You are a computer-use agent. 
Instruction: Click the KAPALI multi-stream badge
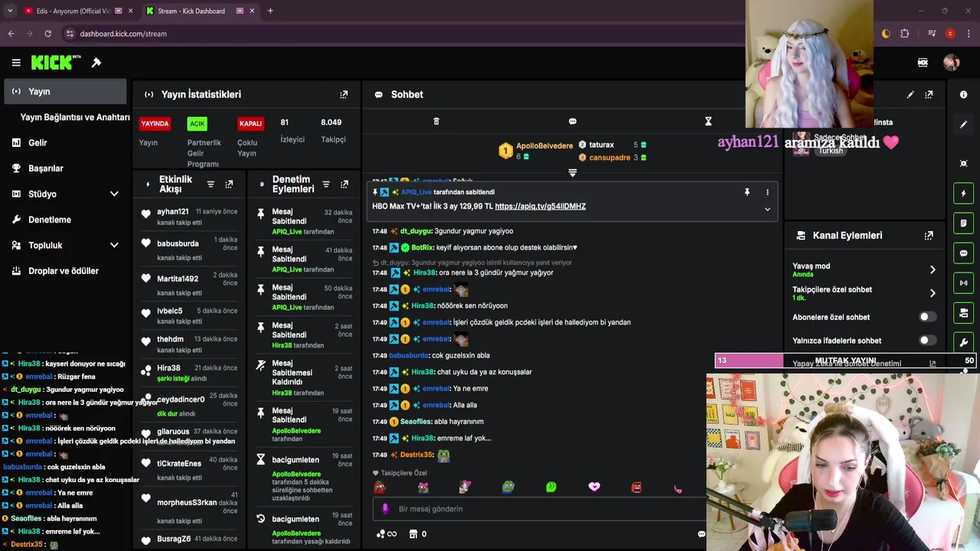(250, 123)
